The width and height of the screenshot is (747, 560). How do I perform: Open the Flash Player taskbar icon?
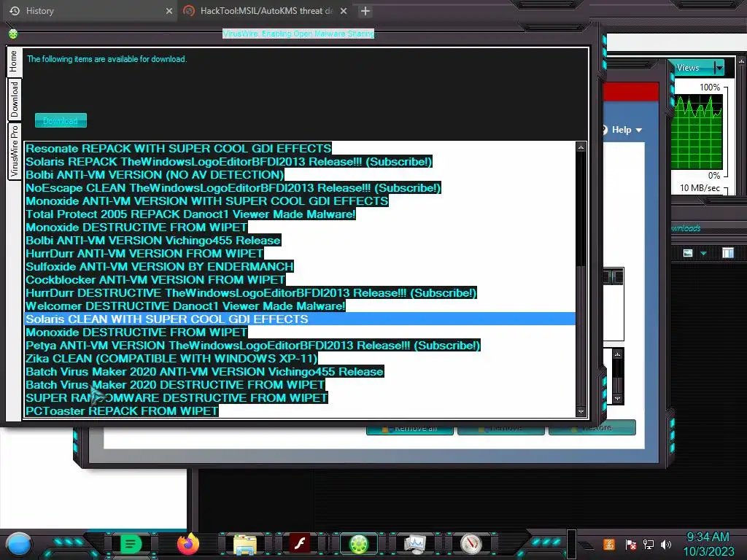(300, 544)
